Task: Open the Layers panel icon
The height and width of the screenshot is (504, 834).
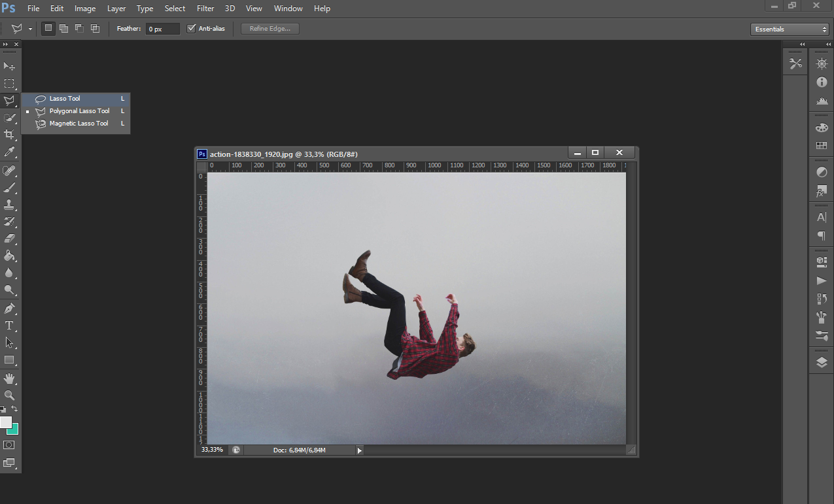Action: coord(822,362)
